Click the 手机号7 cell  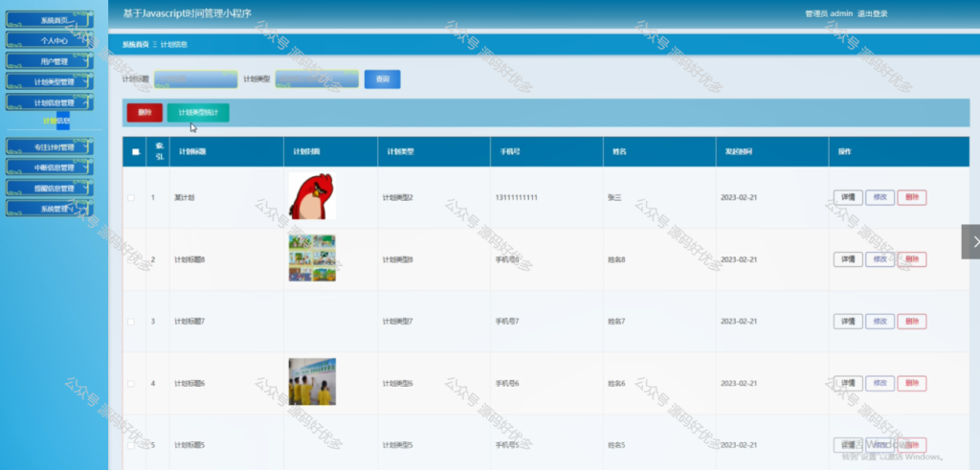click(x=507, y=322)
